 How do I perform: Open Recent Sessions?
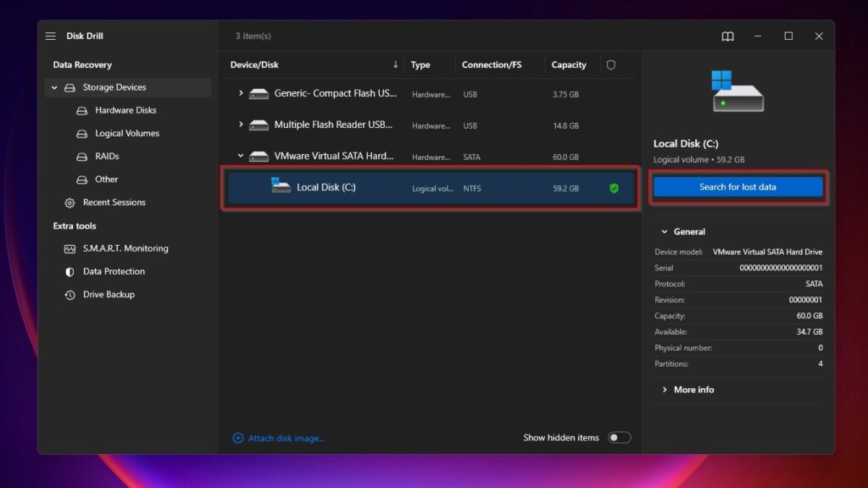tap(114, 202)
